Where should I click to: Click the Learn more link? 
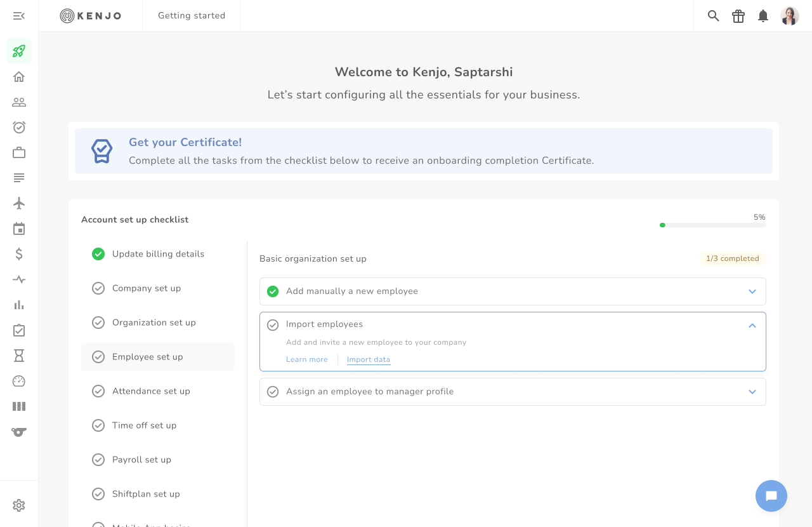pyautogui.click(x=307, y=359)
